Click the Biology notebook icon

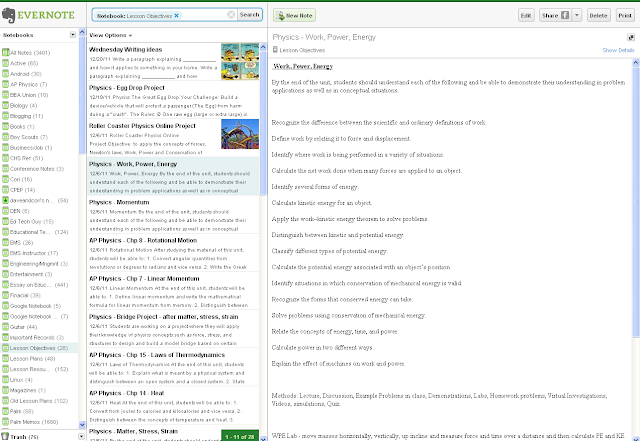(x=5, y=105)
